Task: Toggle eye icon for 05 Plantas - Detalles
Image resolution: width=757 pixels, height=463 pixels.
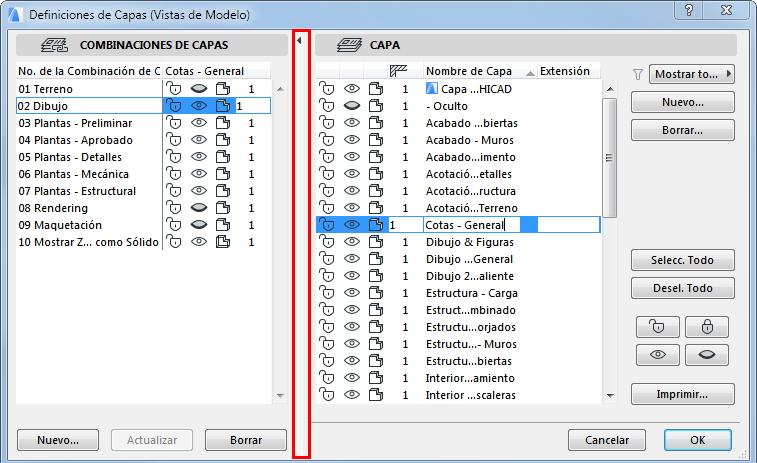Action: click(x=199, y=157)
